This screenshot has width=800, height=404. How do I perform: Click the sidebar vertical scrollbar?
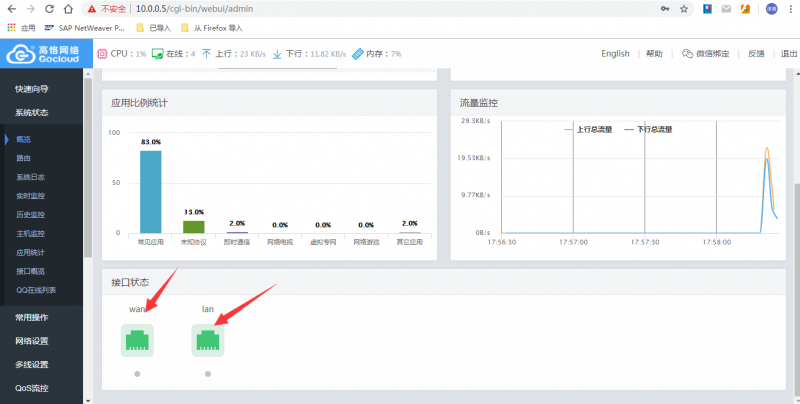tap(88, 168)
